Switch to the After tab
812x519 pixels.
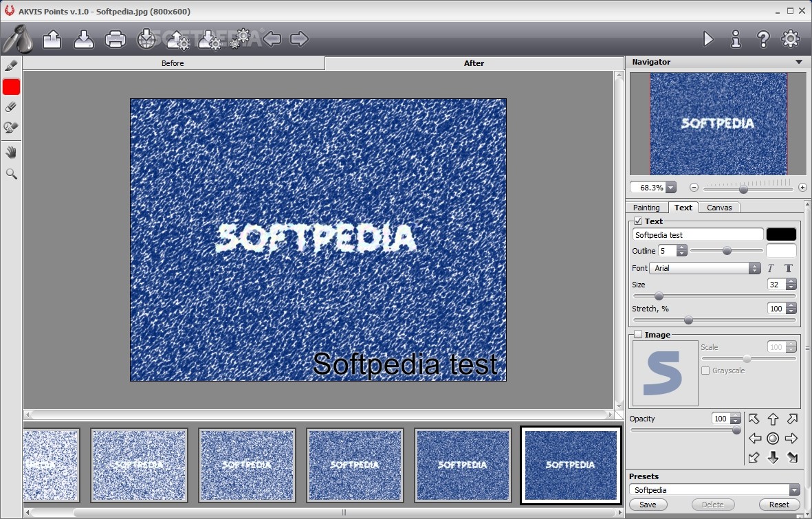[474, 63]
